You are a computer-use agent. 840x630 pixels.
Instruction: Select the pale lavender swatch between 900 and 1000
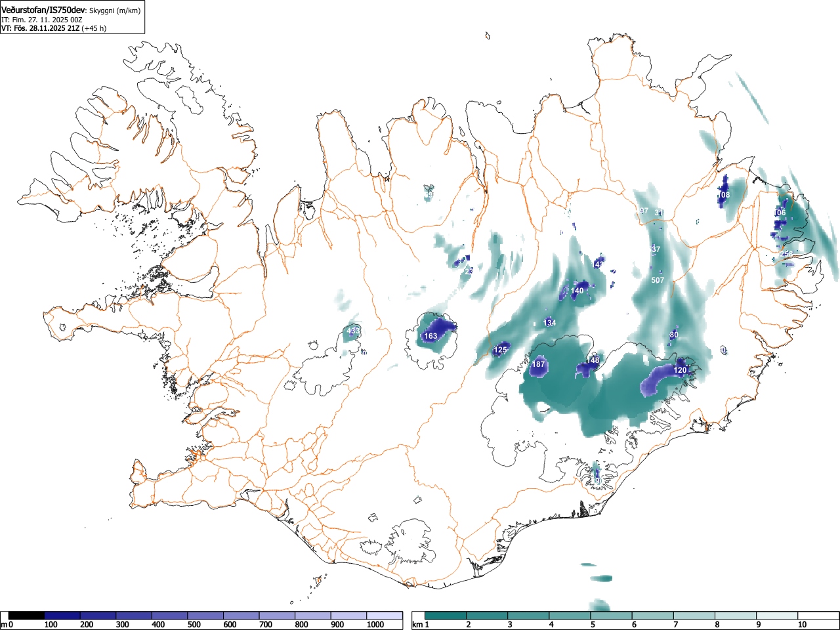click(348, 616)
